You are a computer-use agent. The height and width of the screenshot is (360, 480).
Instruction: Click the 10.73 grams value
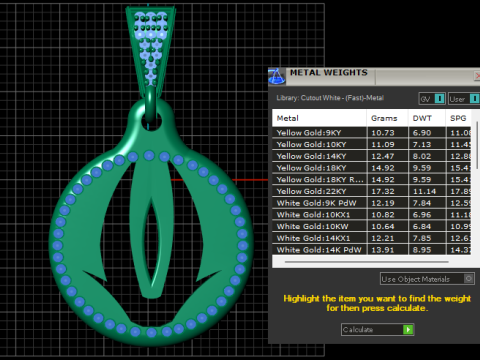[x=383, y=133]
